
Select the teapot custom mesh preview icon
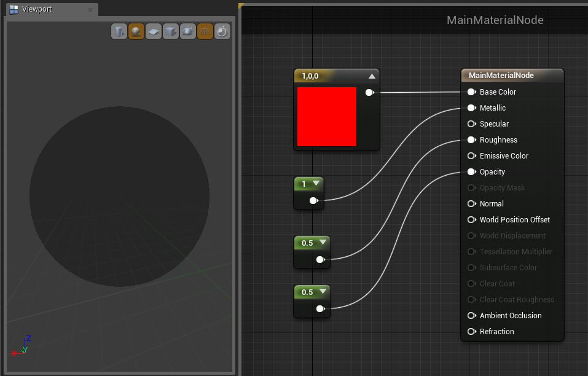pyautogui.click(x=187, y=31)
